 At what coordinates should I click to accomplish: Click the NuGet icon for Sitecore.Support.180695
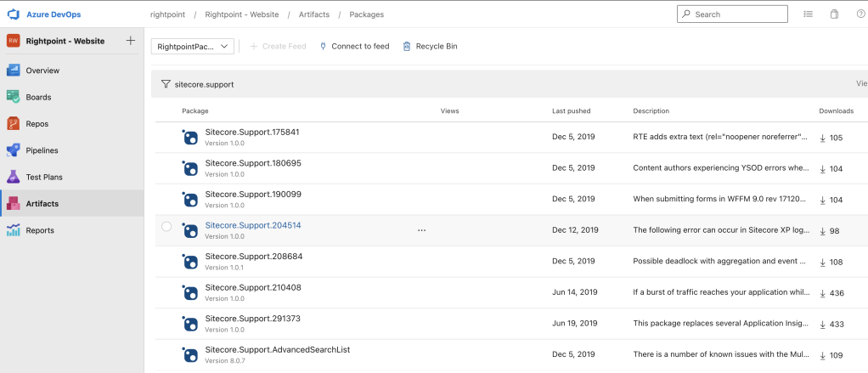pyautogui.click(x=190, y=167)
